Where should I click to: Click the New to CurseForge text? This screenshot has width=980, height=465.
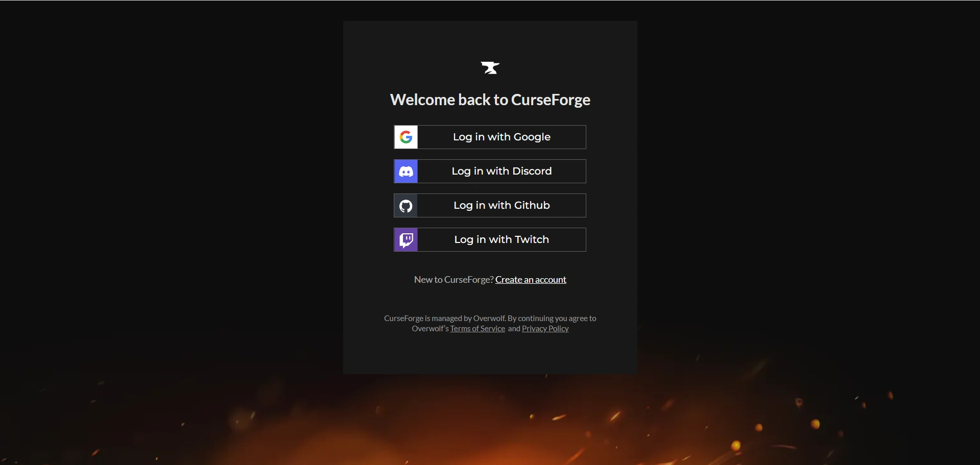pyautogui.click(x=452, y=279)
